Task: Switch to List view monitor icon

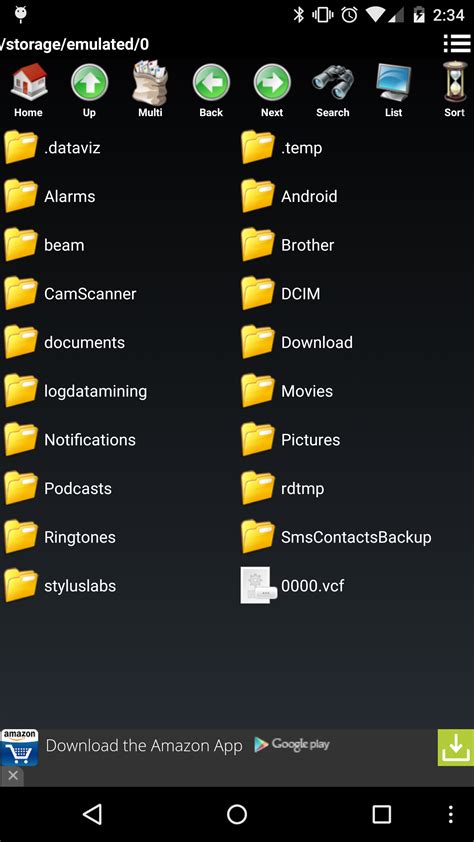Action: [x=393, y=82]
